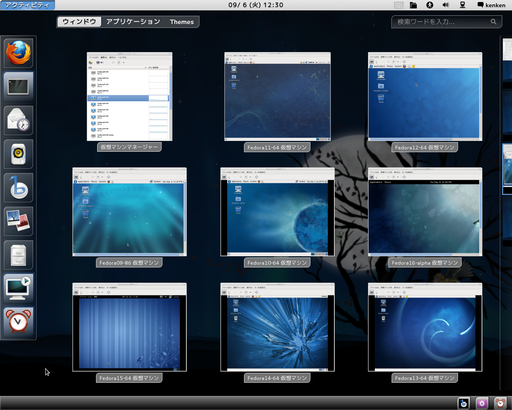Select the Fedora16-alpha virtual machine window thumbnail

pyautogui.click(x=425, y=212)
